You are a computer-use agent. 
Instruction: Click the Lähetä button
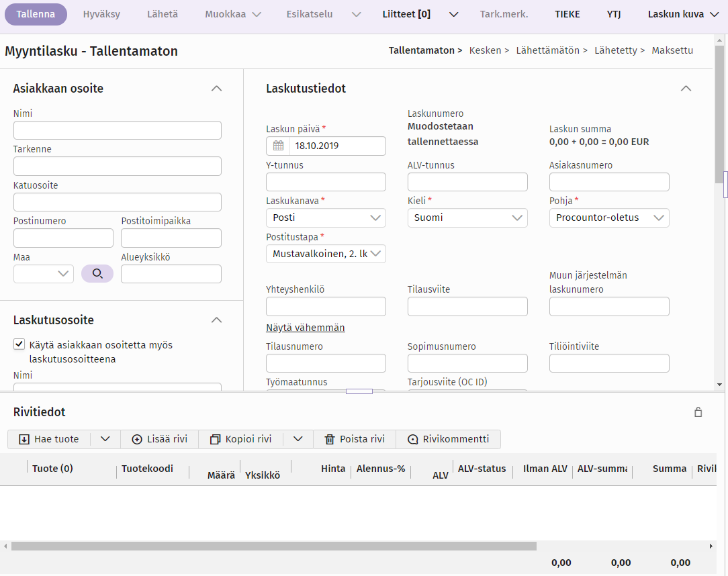point(163,14)
